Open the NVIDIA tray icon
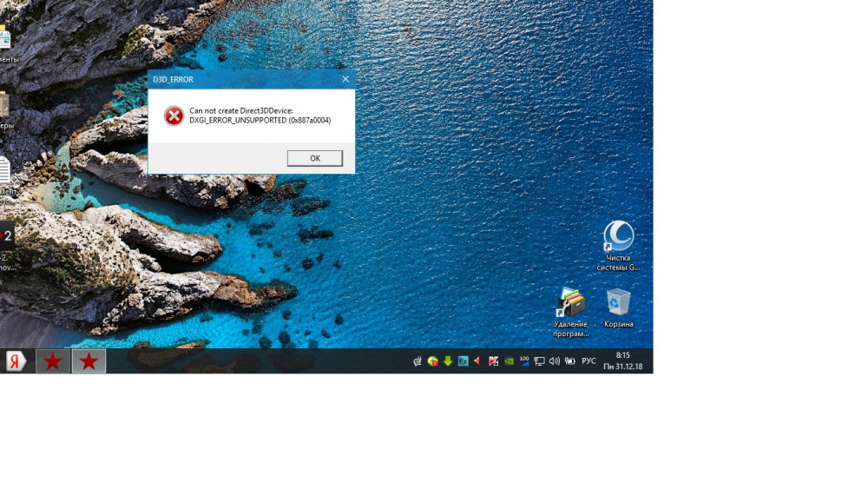This screenshot has height=489, width=868. [x=509, y=361]
